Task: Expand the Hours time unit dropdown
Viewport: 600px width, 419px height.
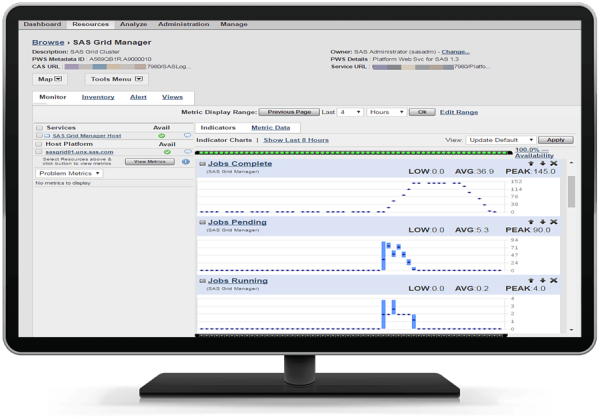Action: click(x=386, y=112)
